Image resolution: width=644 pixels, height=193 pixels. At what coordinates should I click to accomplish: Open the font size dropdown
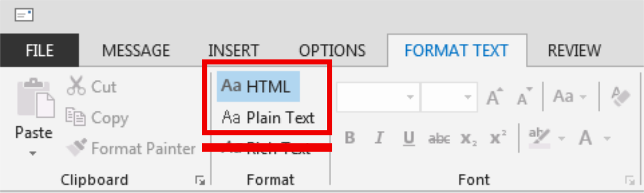467,97
